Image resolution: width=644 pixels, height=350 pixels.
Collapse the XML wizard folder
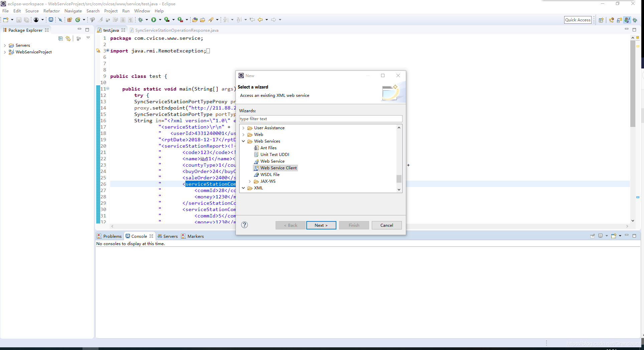pos(243,188)
